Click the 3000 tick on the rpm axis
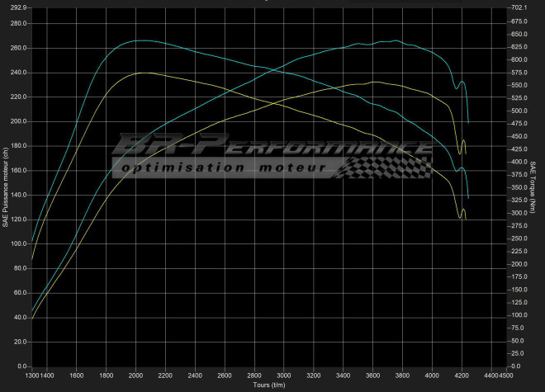Viewport: 545px width, 392px height. click(285, 375)
